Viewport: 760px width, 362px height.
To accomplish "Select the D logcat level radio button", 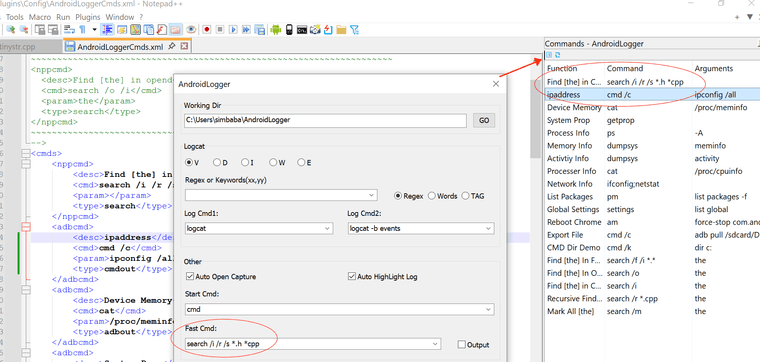I will (217, 162).
